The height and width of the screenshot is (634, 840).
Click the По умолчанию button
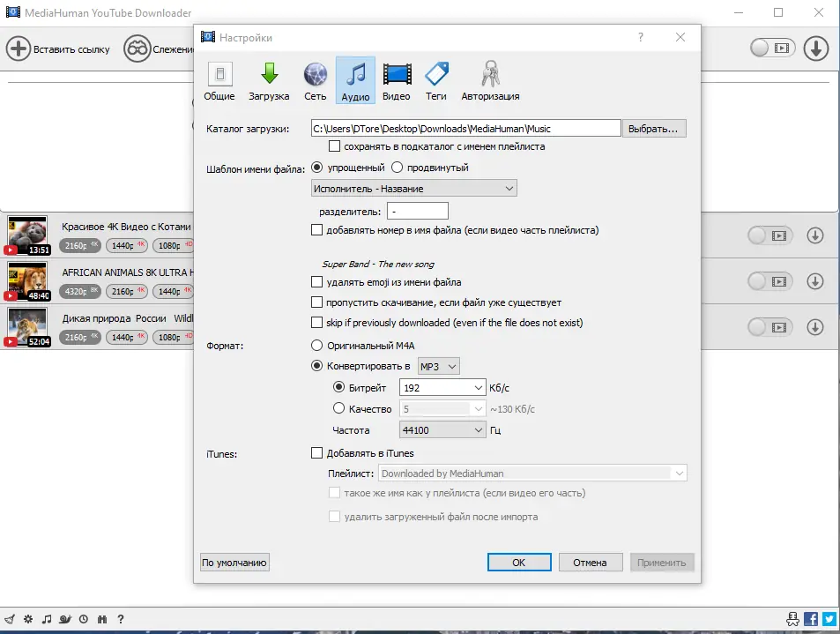pyautogui.click(x=234, y=563)
